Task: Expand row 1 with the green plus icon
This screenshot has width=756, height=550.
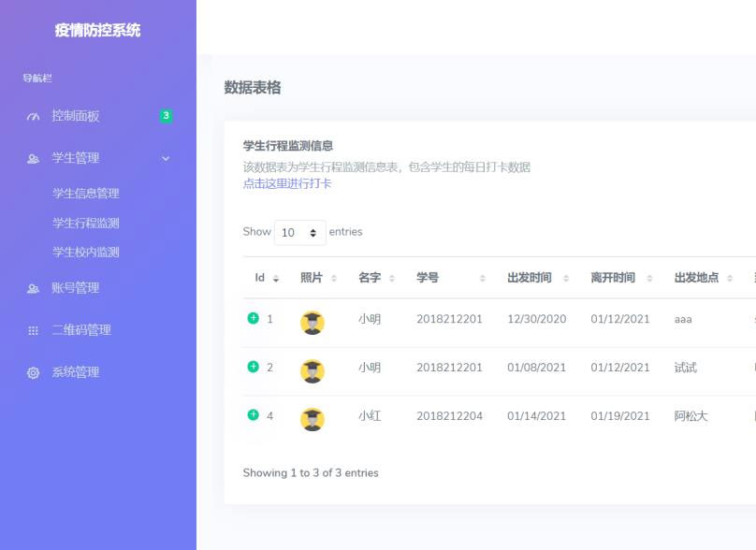Action: 254,318
